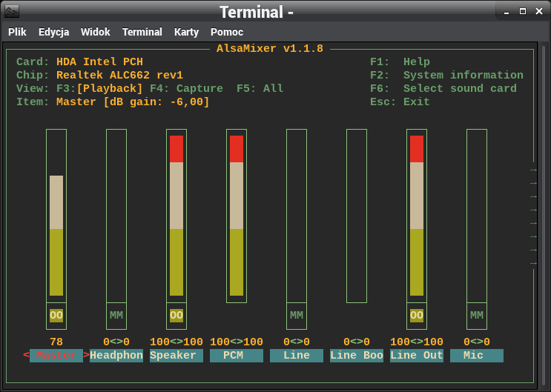Toggle the Line Out mute indicator OO
The height and width of the screenshot is (392, 551).
417,316
